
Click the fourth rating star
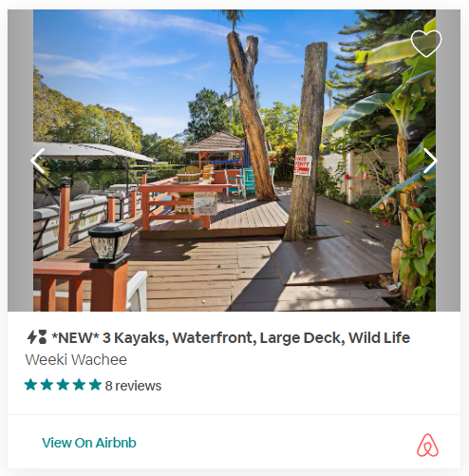pyautogui.click(x=79, y=385)
